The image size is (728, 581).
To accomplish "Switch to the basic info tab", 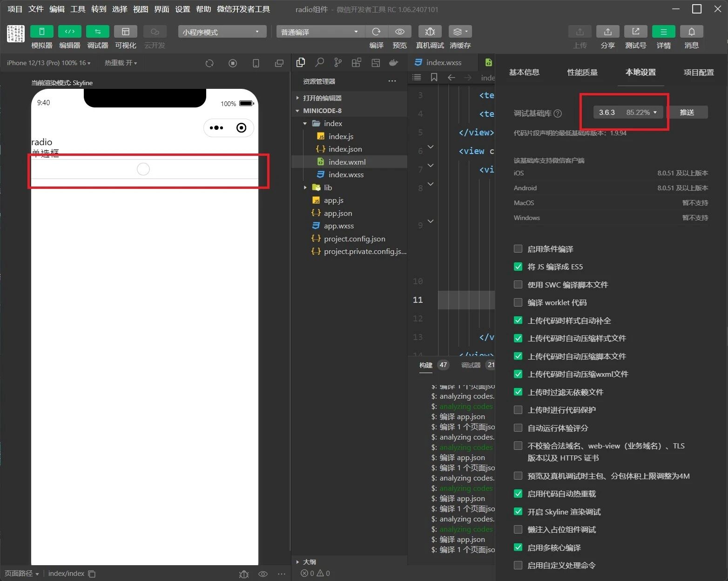I will (524, 72).
